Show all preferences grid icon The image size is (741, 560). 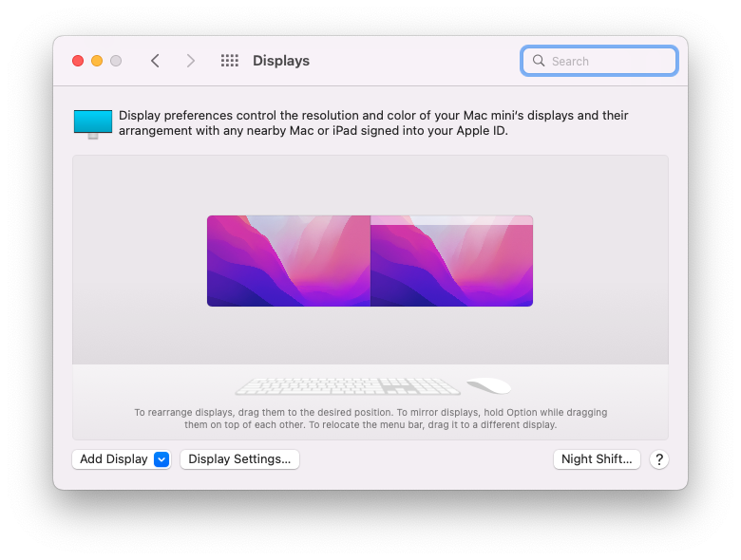click(x=230, y=61)
